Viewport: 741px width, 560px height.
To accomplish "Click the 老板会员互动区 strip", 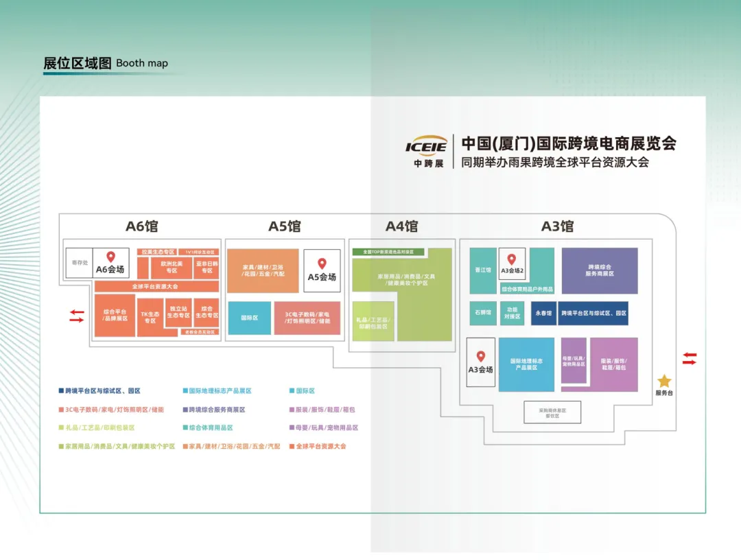I will (x=200, y=332).
